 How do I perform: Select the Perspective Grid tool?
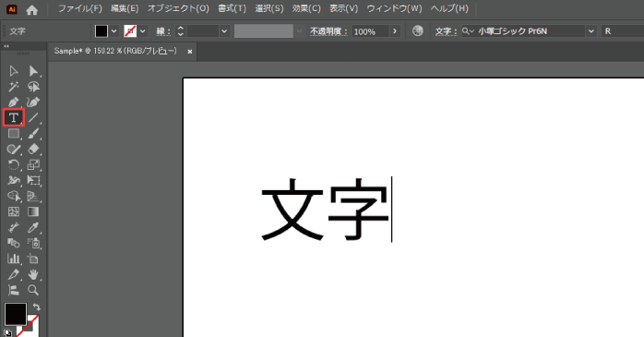click(x=33, y=197)
